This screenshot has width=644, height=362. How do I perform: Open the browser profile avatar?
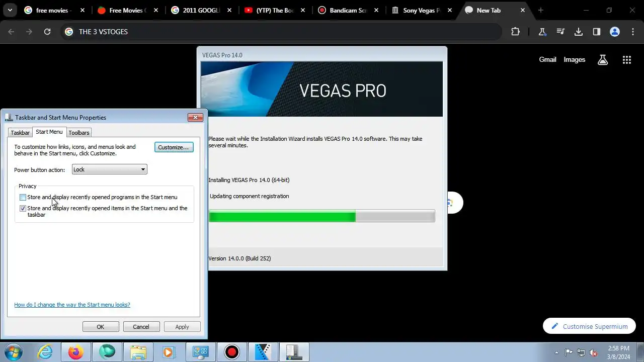615,32
